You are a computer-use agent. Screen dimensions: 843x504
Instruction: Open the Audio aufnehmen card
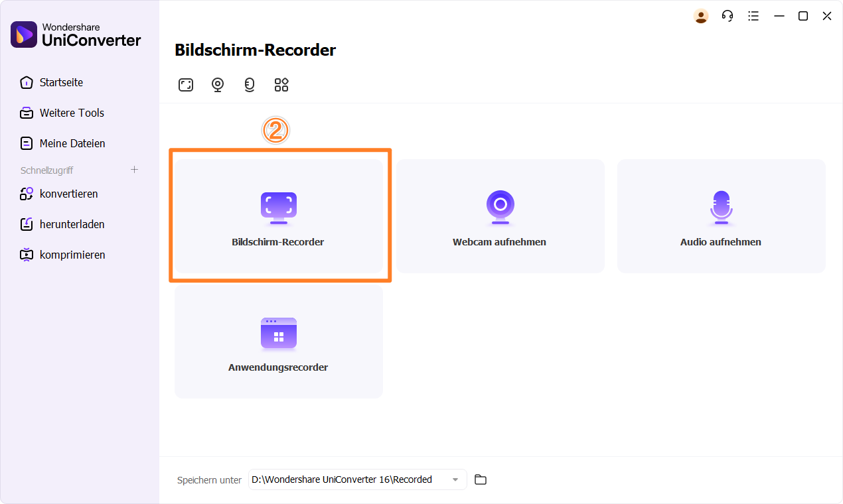click(x=722, y=216)
